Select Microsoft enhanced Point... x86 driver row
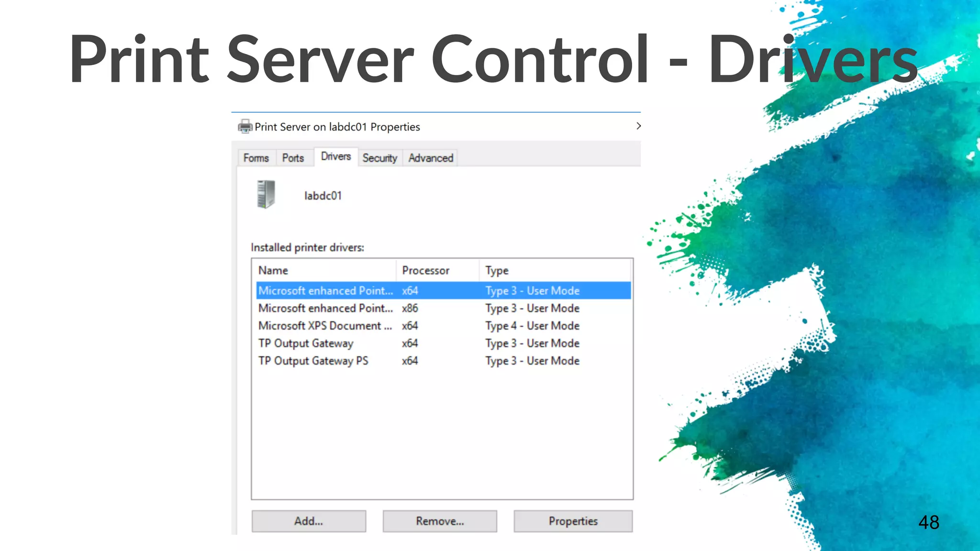This screenshot has height=551, width=980. (x=444, y=308)
